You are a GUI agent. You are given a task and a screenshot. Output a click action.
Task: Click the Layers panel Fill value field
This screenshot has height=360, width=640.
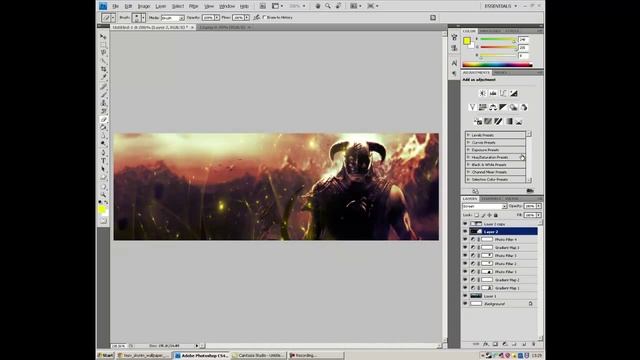529,215
